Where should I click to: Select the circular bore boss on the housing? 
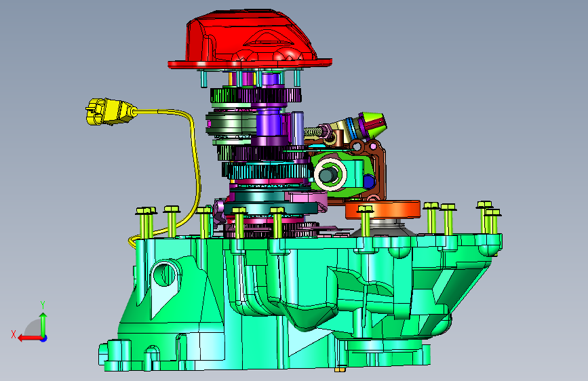coord(165,274)
